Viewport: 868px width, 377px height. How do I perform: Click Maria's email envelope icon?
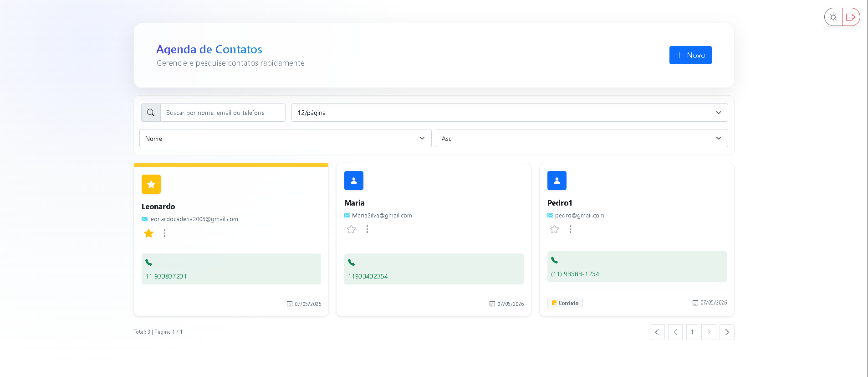347,216
